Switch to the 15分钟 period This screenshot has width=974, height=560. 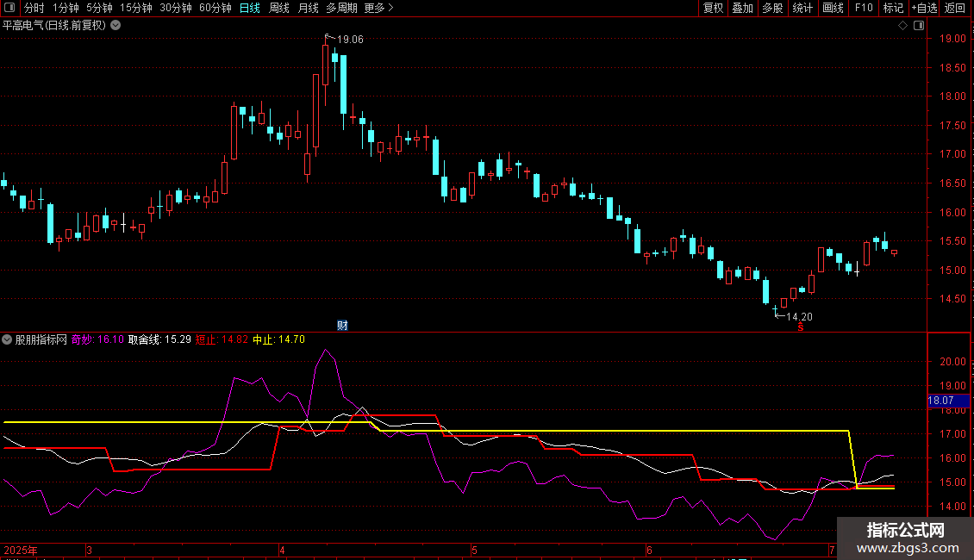point(136,8)
